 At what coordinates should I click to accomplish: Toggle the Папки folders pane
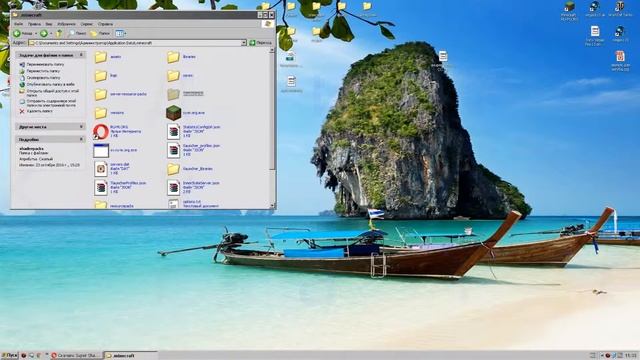(x=100, y=33)
